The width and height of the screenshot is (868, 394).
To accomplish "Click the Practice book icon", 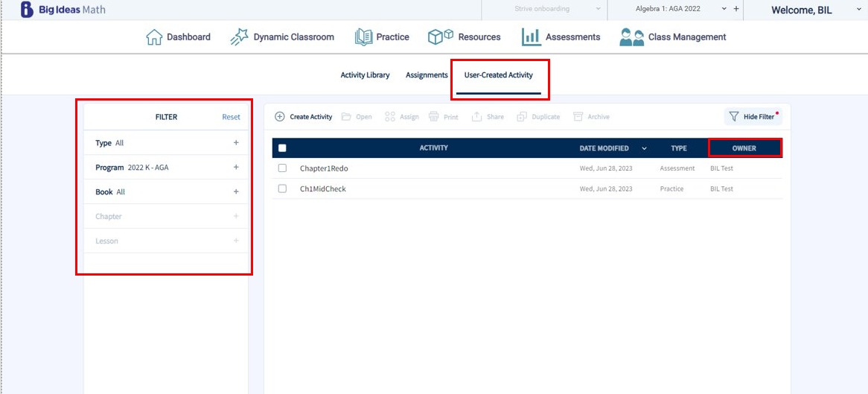I will 364,37.
